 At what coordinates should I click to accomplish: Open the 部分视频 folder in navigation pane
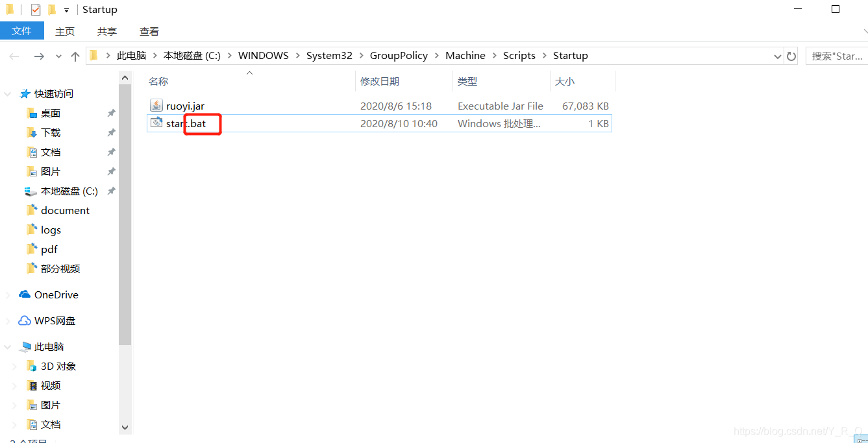(x=60, y=269)
